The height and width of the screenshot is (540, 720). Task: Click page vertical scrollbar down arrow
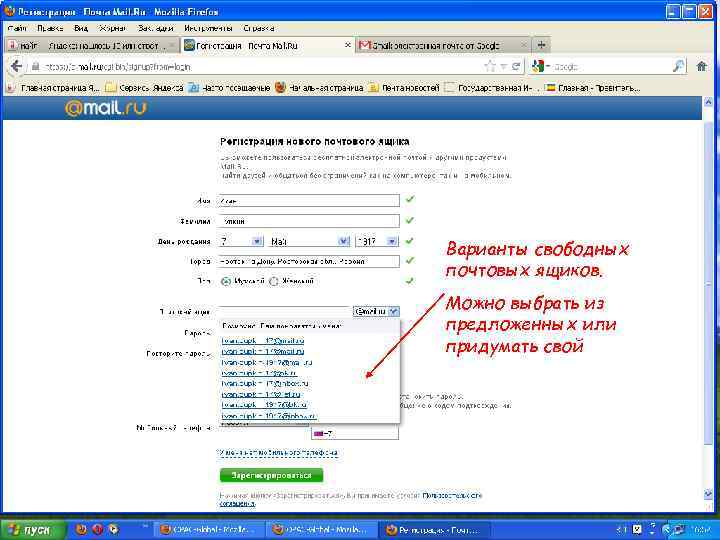click(x=708, y=494)
